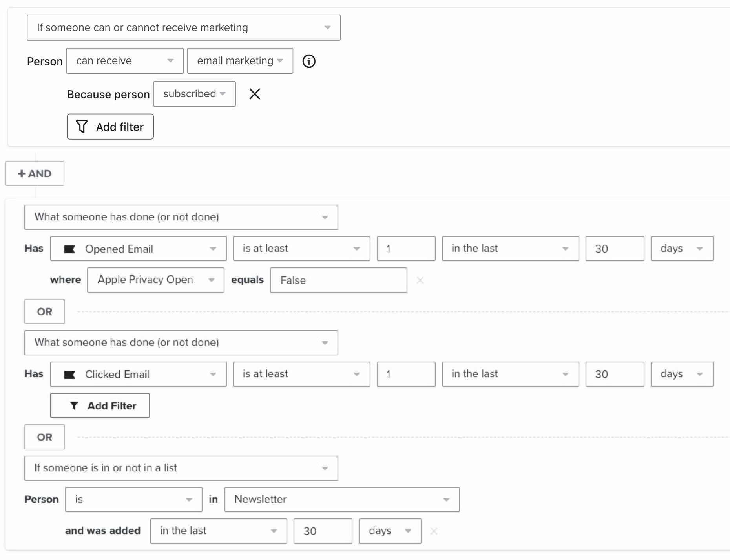Open the Newsletter list dropdown

[446, 499]
